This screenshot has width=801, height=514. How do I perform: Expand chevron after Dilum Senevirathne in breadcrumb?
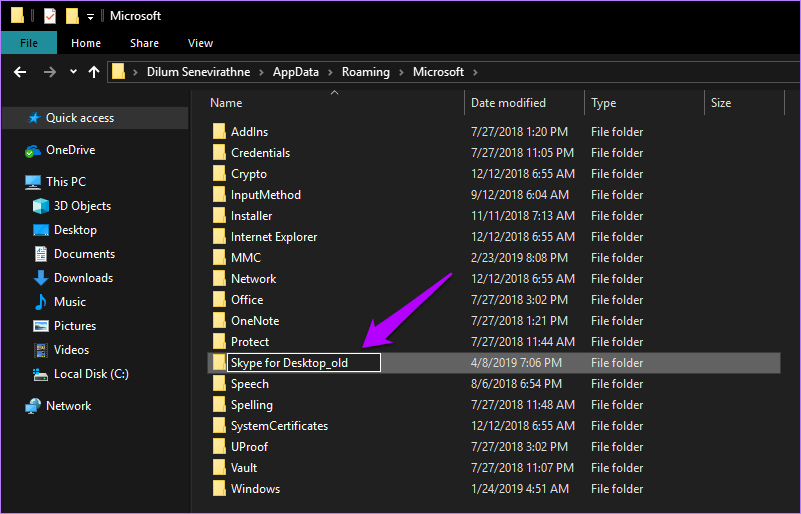261,73
